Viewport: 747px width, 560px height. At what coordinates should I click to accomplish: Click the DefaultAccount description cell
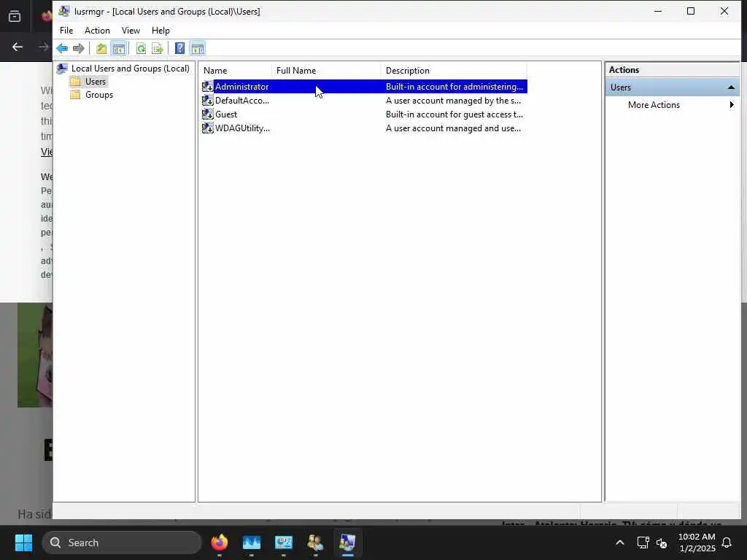(453, 101)
